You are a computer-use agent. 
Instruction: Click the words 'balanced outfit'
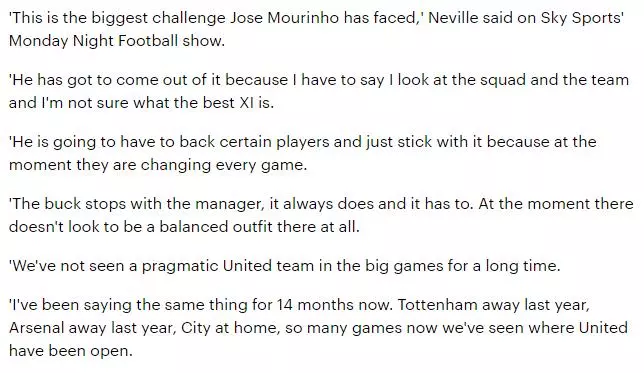pos(216,227)
